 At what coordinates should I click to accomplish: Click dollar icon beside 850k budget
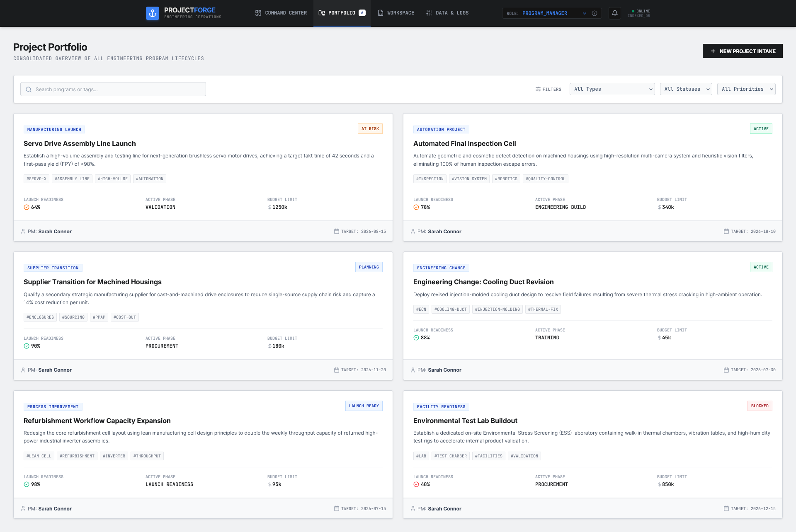[660, 484]
